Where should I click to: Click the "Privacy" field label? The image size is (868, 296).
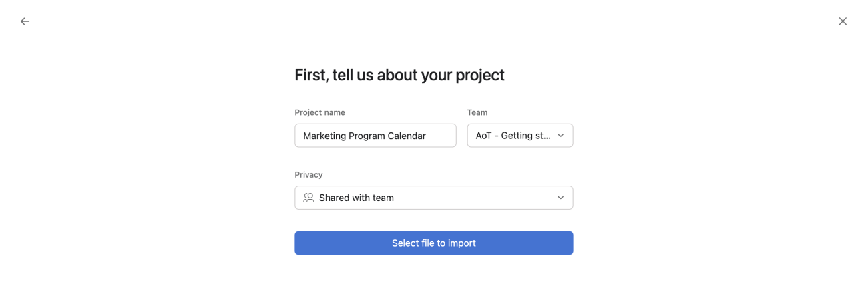(x=308, y=174)
